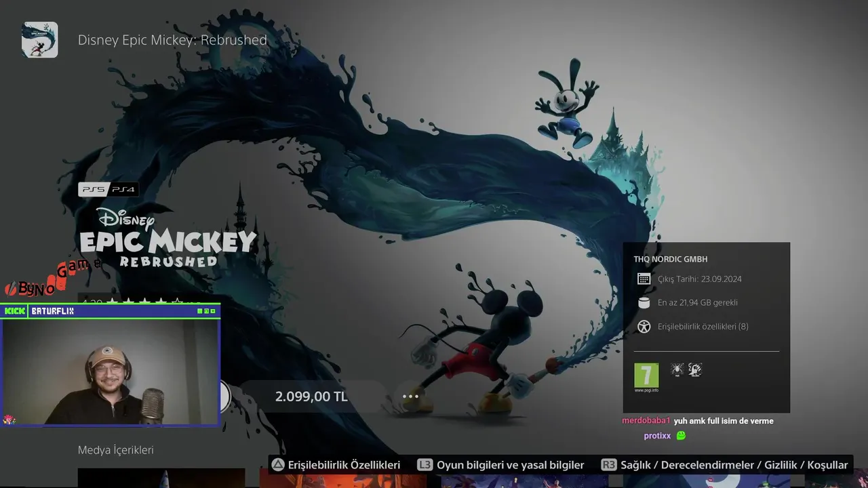Click the L3 button hint icon
The image size is (868, 488).
click(x=425, y=465)
